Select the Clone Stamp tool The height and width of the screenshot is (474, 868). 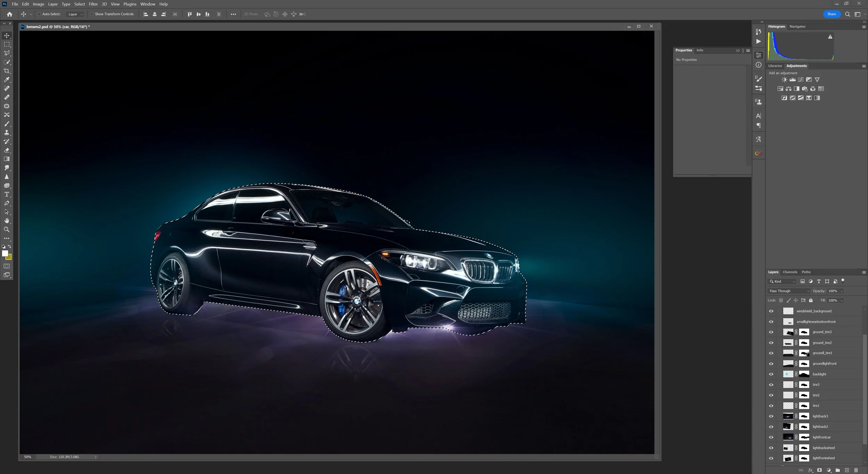(7, 133)
